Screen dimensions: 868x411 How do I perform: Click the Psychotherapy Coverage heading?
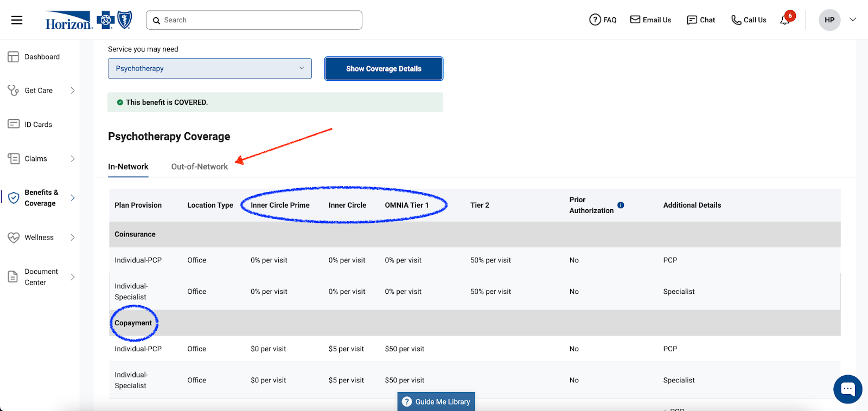(x=169, y=137)
